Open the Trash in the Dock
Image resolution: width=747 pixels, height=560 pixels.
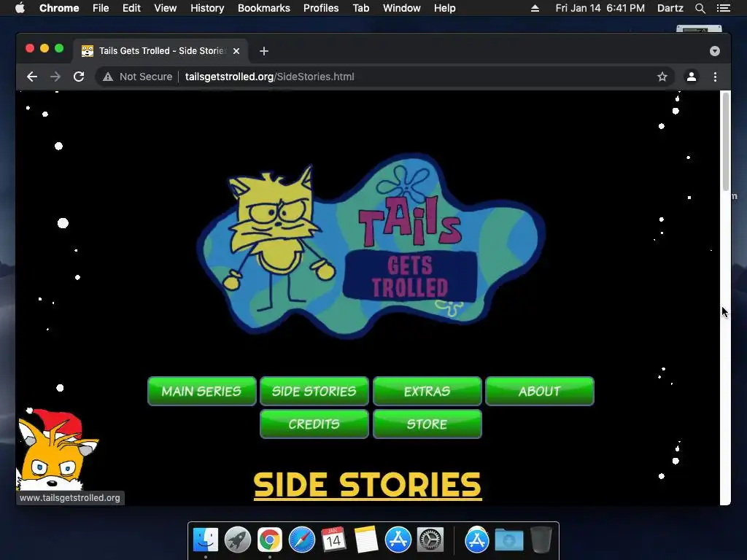point(541,540)
